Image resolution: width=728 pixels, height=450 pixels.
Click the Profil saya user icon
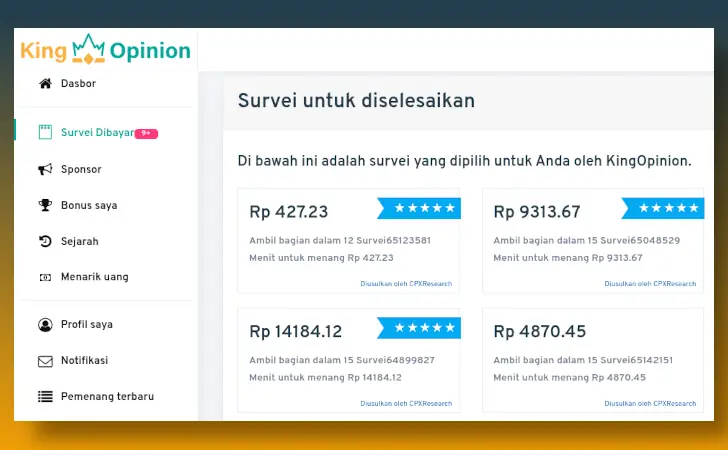point(45,325)
